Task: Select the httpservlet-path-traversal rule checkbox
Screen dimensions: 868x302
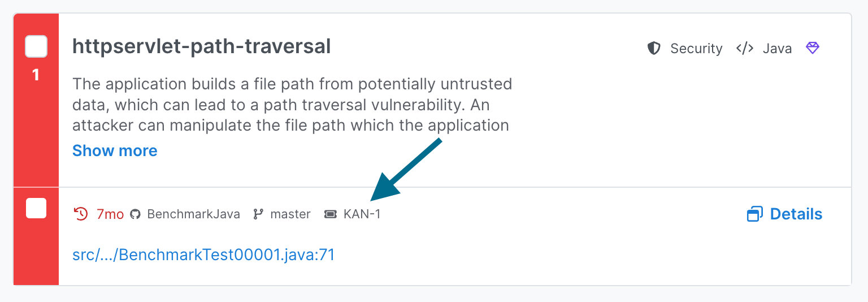Action: pyautogui.click(x=36, y=46)
